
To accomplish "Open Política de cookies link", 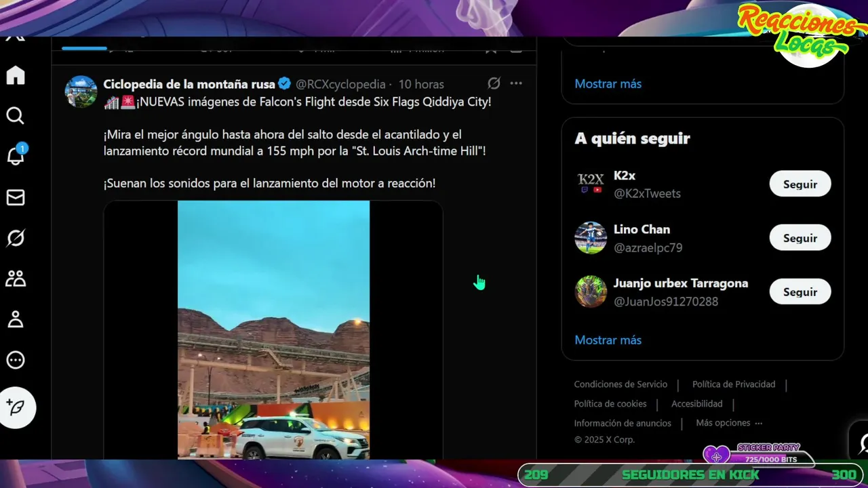I will click(x=610, y=404).
